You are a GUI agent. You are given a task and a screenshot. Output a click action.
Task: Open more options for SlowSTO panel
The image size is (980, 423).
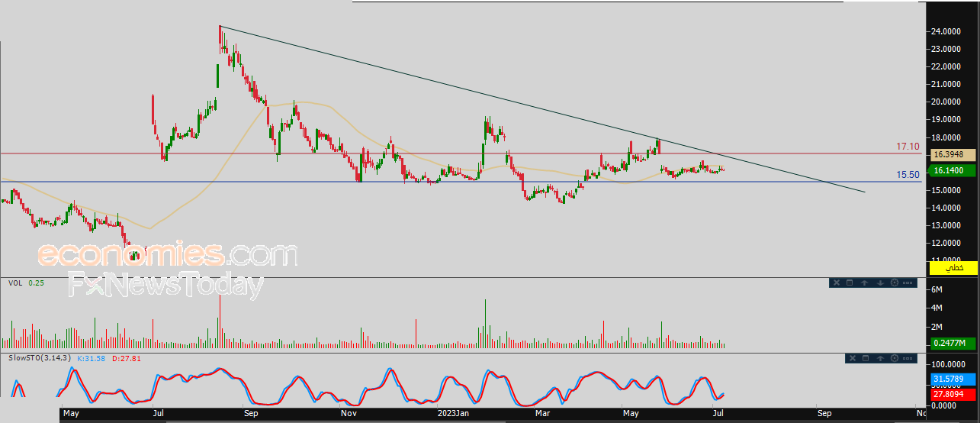click(x=908, y=358)
